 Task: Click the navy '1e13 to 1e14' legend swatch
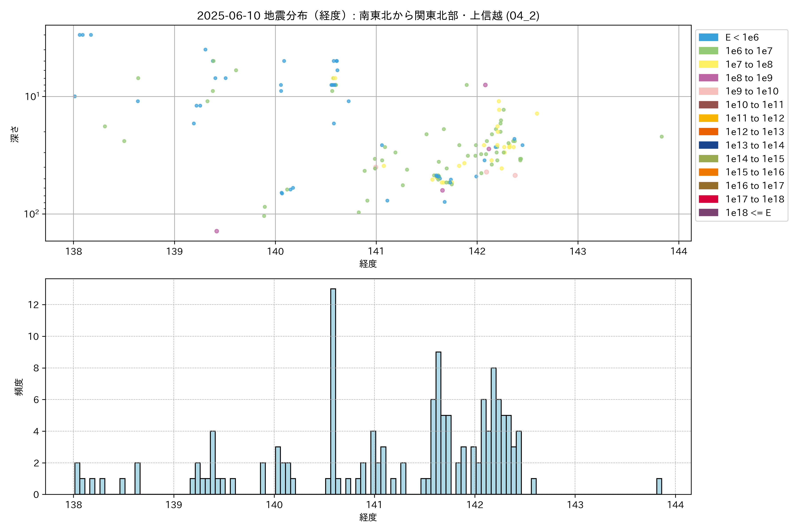pyautogui.click(x=708, y=145)
